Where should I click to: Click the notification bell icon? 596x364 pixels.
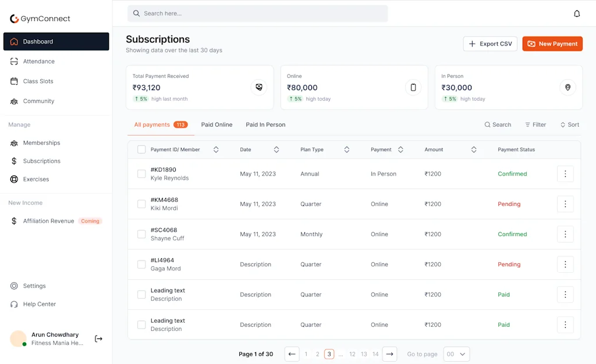(577, 13)
